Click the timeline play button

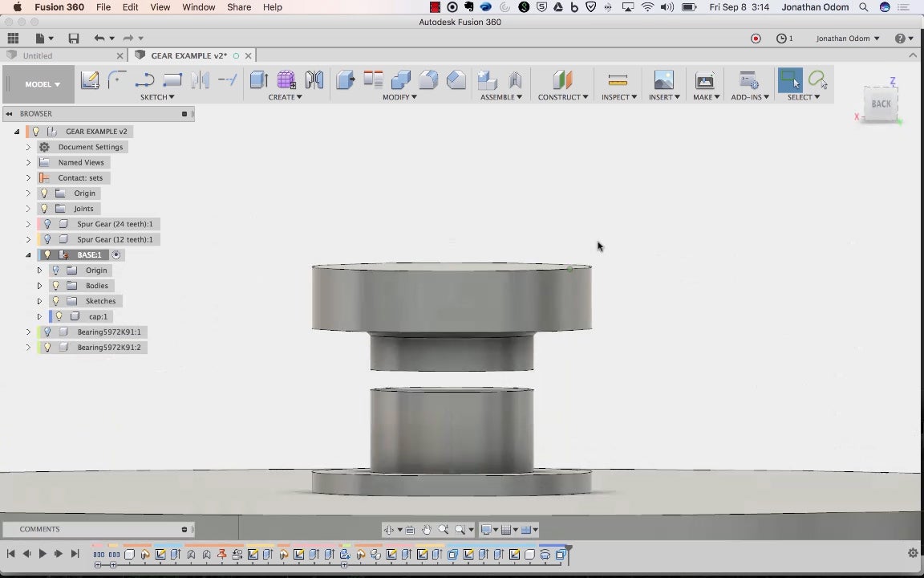[43, 554]
